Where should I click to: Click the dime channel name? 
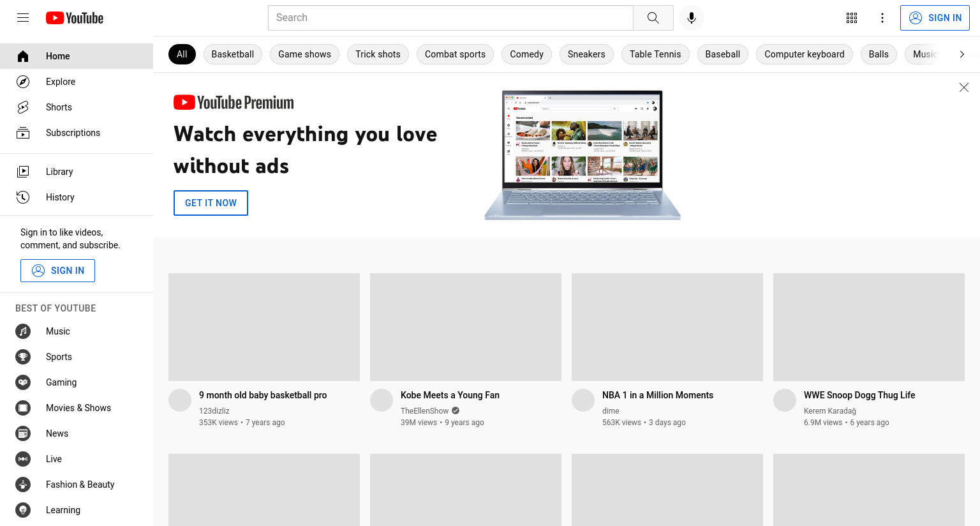[611, 411]
